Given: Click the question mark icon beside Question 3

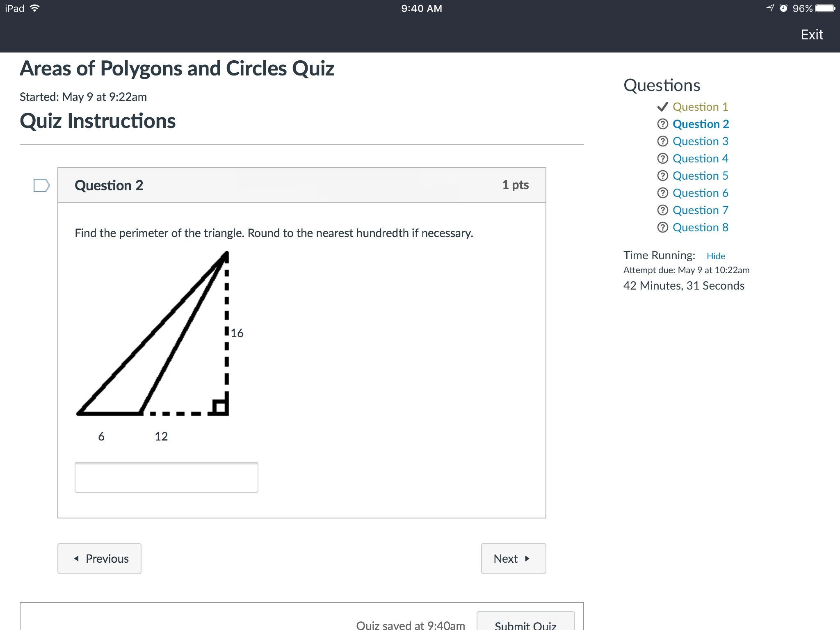Looking at the screenshot, I should pos(662,142).
